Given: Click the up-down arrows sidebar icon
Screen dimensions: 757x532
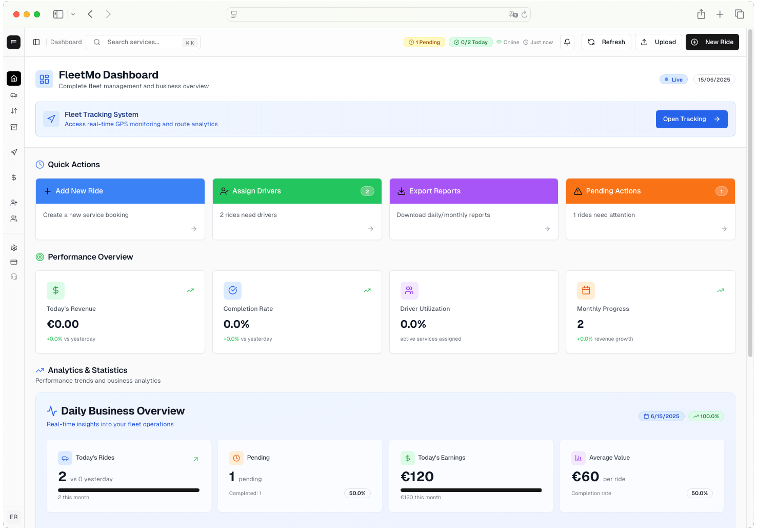Looking at the screenshot, I should (14, 111).
